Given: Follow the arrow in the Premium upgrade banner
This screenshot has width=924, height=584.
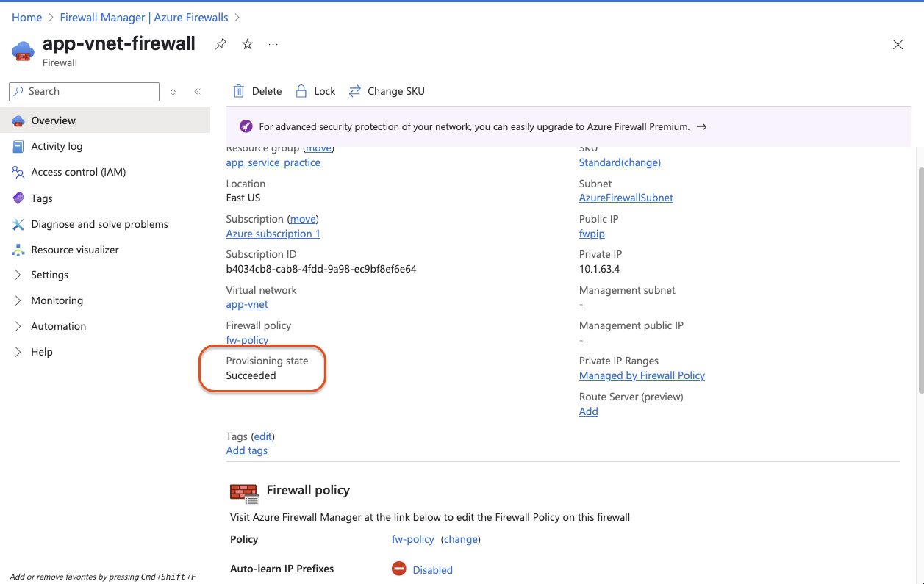Looking at the screenshot, I should pos(702,126).
